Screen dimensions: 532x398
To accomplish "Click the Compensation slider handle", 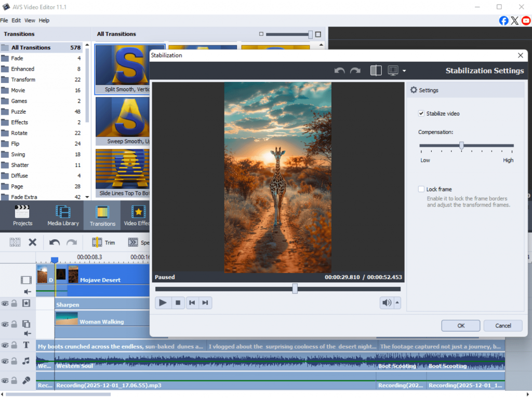I will pos(461,146).
